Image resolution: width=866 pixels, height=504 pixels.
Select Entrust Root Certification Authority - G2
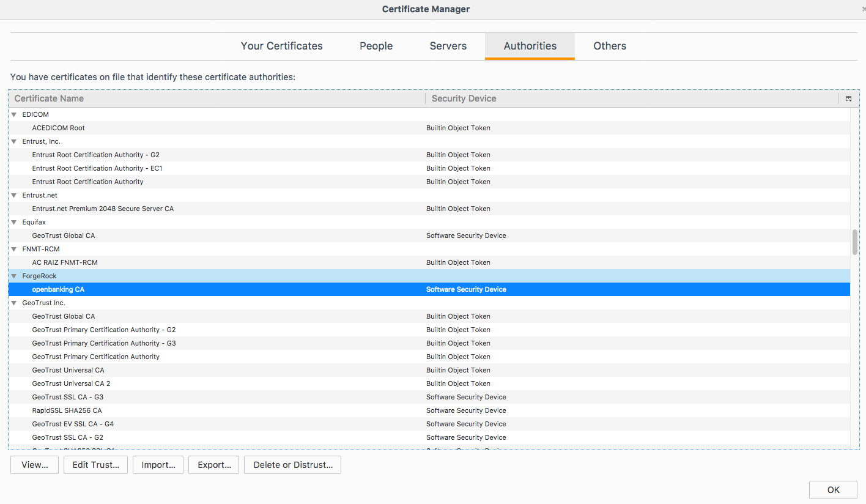point(429,155)
